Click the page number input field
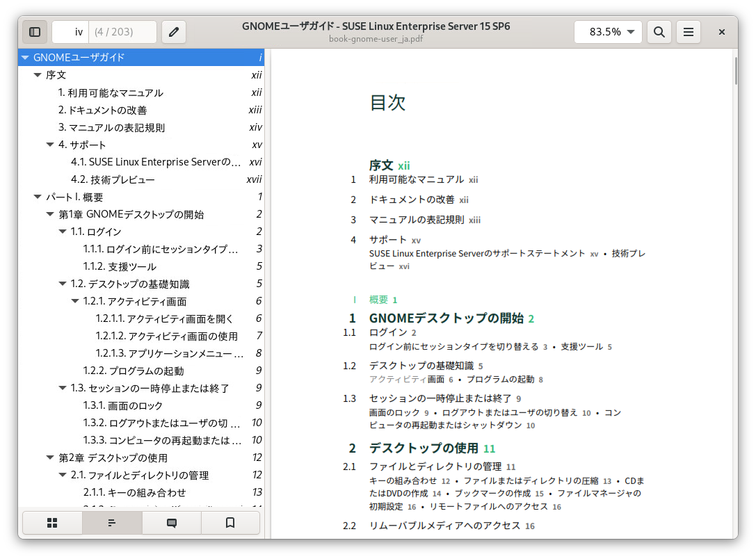 click(78, 32)
